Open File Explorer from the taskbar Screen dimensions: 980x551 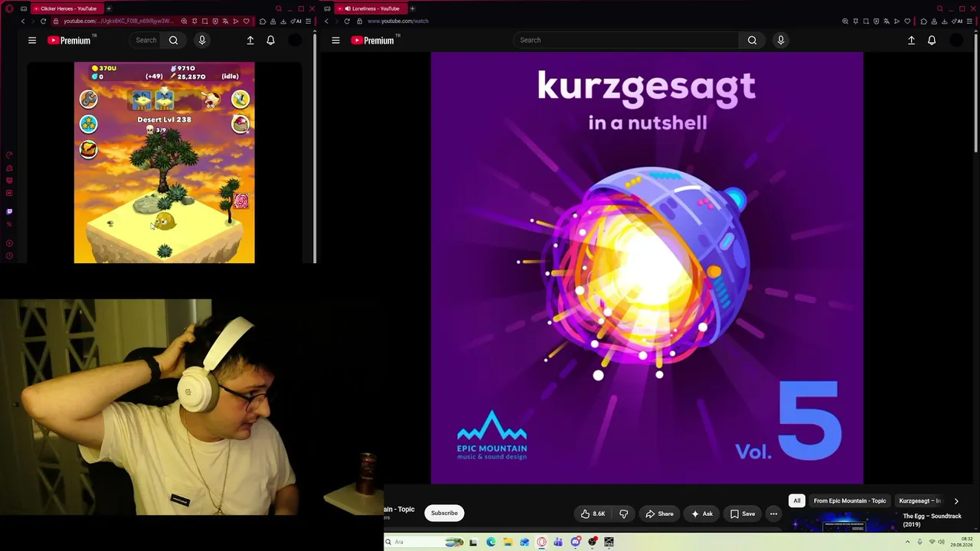point(508,542)
